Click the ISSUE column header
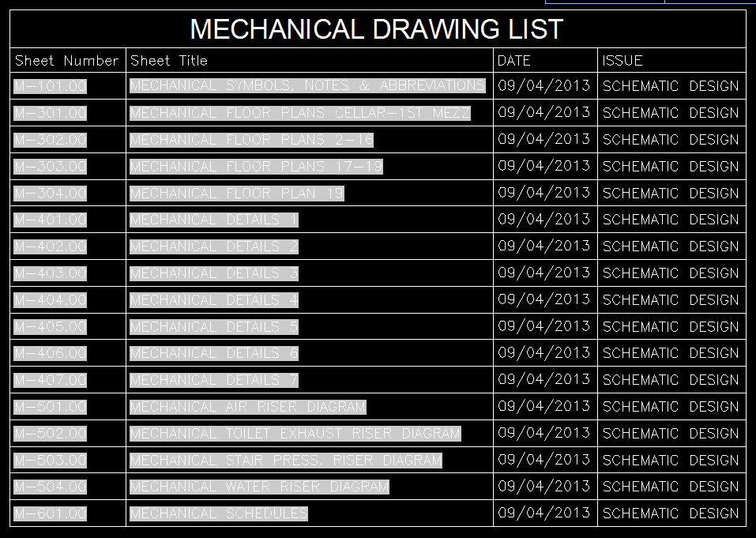This screenshot has width=756, height=538. (622, 60)
